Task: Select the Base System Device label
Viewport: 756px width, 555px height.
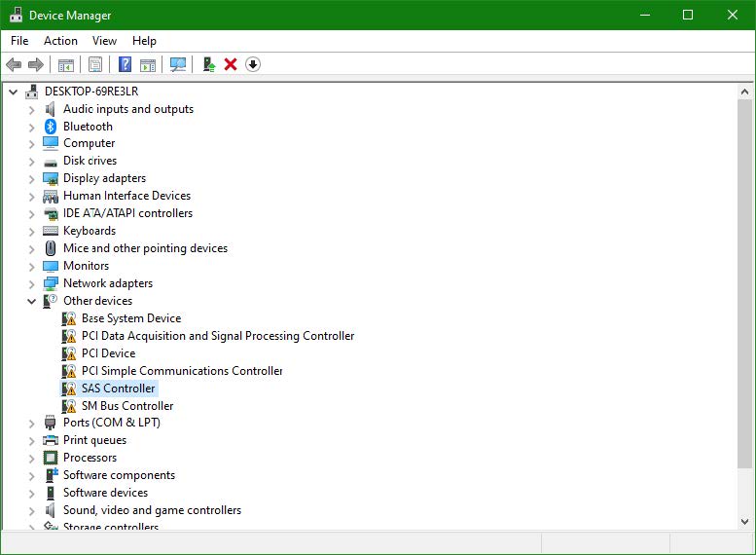Action: click(131, 318)
